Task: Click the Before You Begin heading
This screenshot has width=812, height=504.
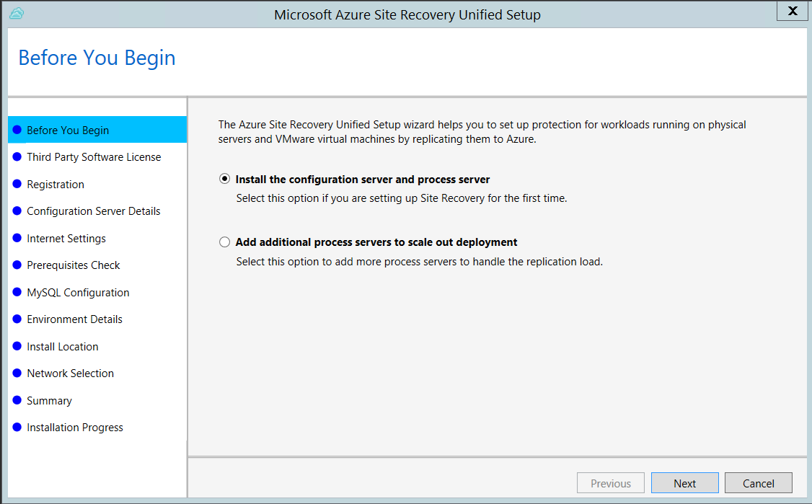Action: [x=97, y=58]
